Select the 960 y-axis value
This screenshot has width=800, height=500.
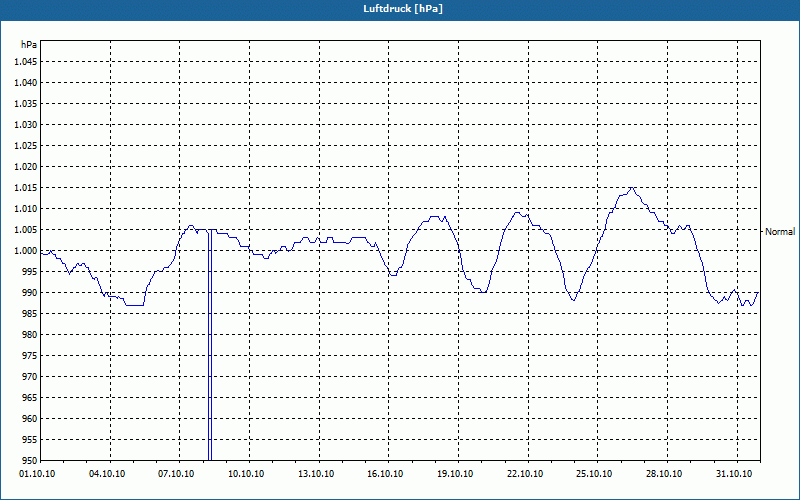(x=30, y=418)
